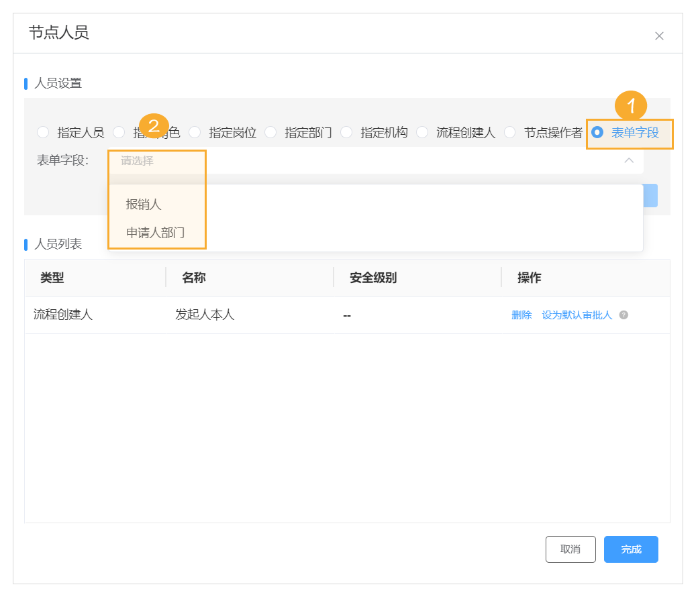Open the help tooltip icon beside 设为默认审批人

[623, 314]
